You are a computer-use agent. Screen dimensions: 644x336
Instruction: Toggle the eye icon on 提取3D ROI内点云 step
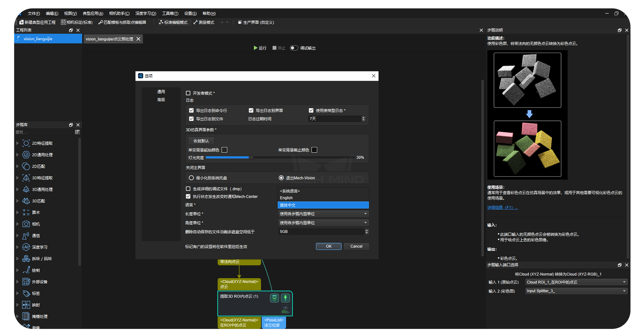click(285, 309)
